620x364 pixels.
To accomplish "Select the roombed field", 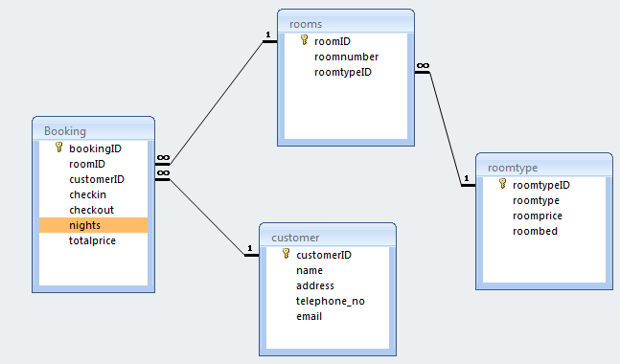I will pos(544,231).
